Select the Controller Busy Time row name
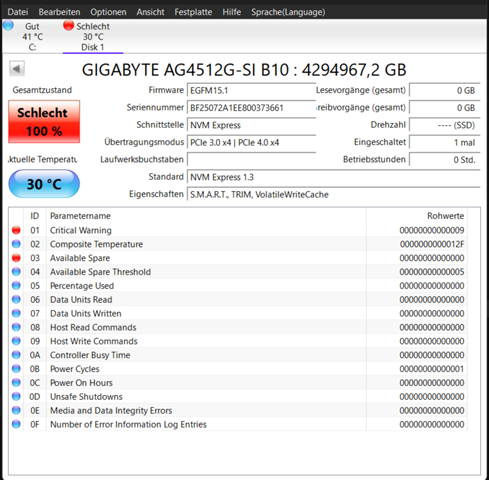The height and width of the screenshot is (480, 489). point(90,355)
